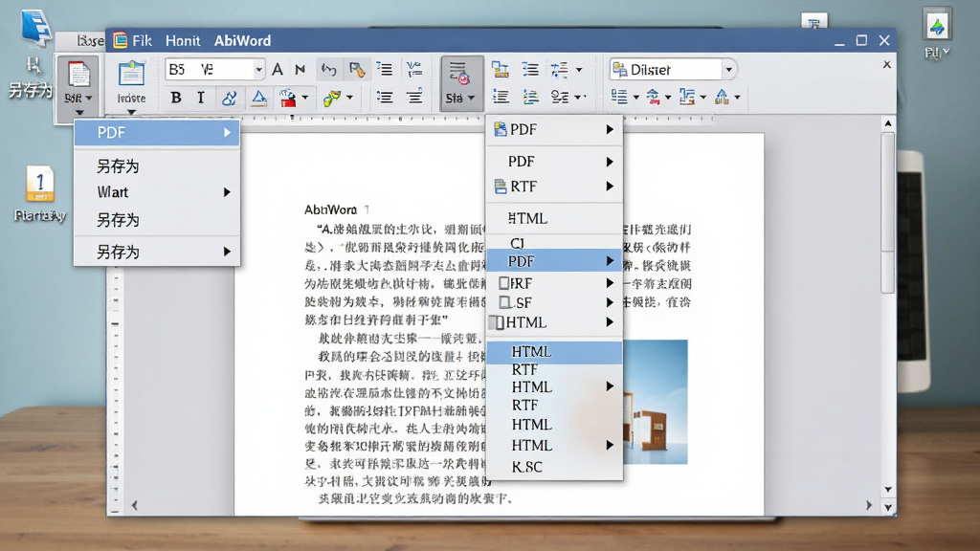Viewport: 980px width, 551px height.
Task: Check the .SF checkbox in format menu
Action: click(x=505, y=302)
